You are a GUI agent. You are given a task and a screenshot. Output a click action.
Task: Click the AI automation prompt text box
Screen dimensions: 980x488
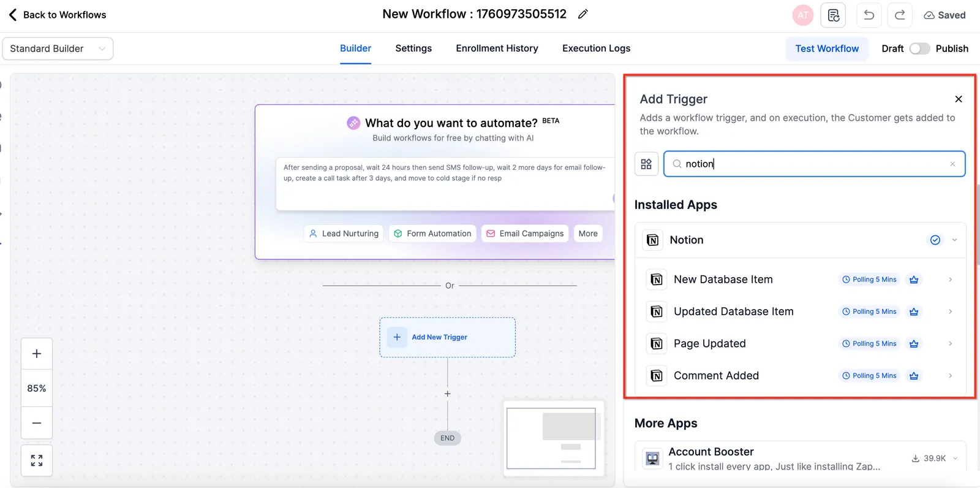445,184
